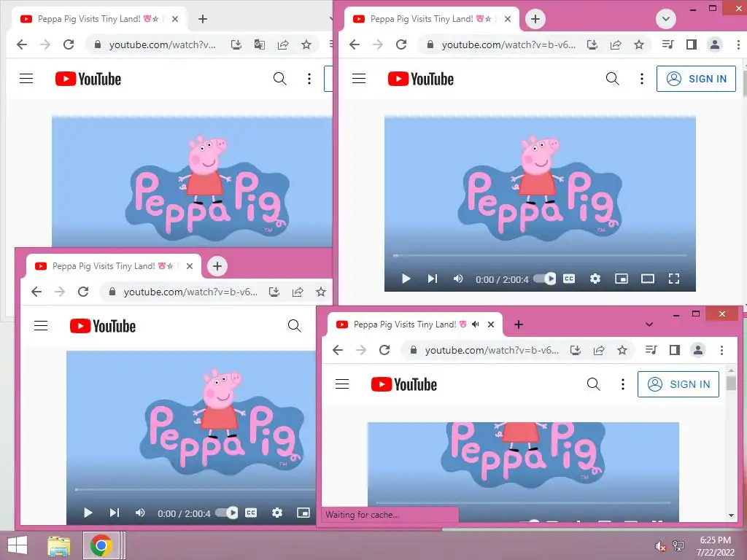This screenshot has width=747, height=560.
Task: Toggle closed captions in top-right window
Action: pos(569,279)
